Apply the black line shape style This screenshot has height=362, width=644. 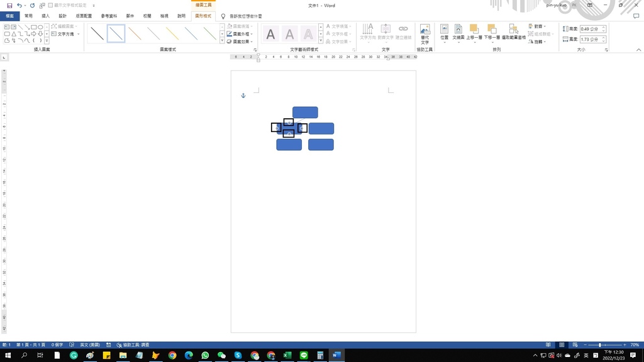tap(97, 34)
